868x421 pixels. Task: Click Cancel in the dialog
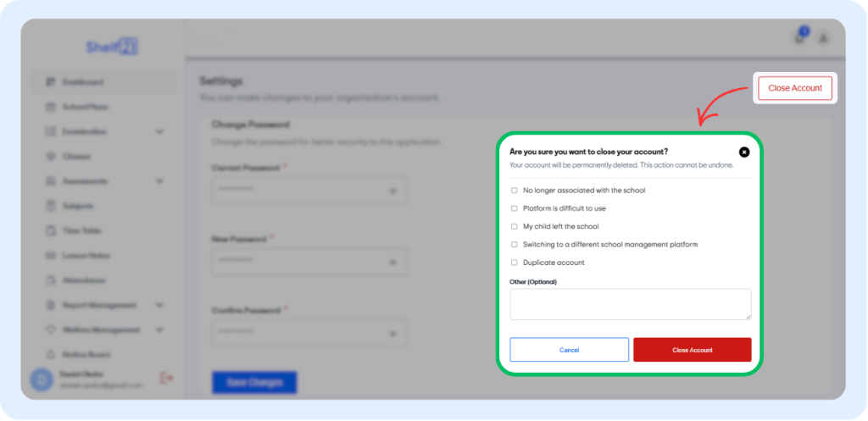pos(569,350)
